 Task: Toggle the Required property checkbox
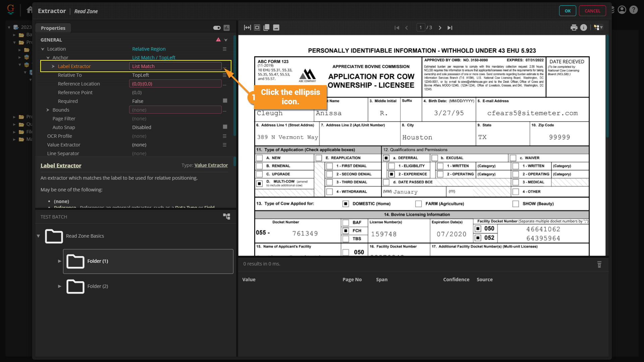pyautogui.click(x=225, y=101)
